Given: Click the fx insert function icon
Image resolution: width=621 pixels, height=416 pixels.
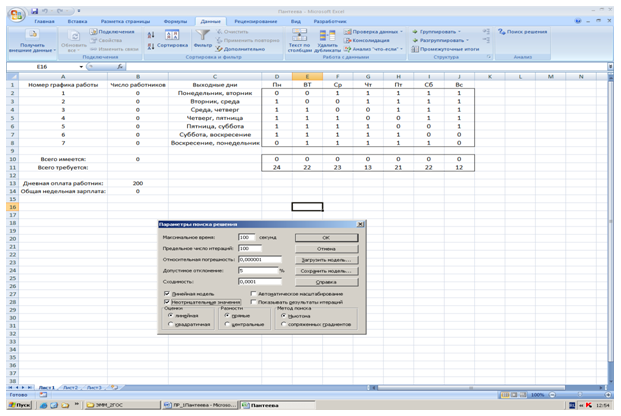Looking at the screenshot, I should click(120, 67).
